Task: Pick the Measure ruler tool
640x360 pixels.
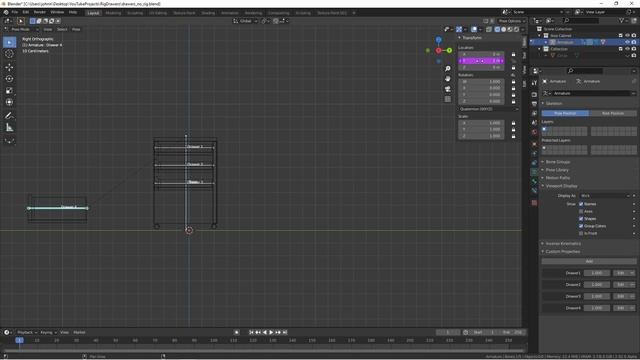Action: 9,128
